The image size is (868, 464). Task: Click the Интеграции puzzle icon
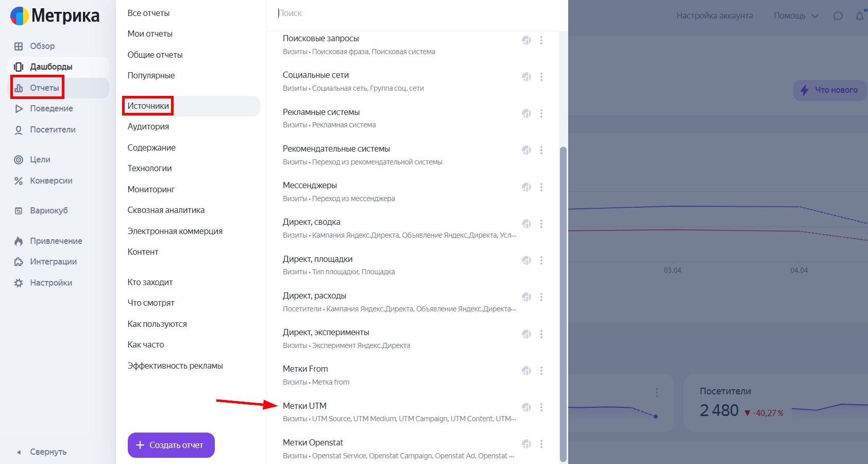pyautogui.click(x=19, y=262)
